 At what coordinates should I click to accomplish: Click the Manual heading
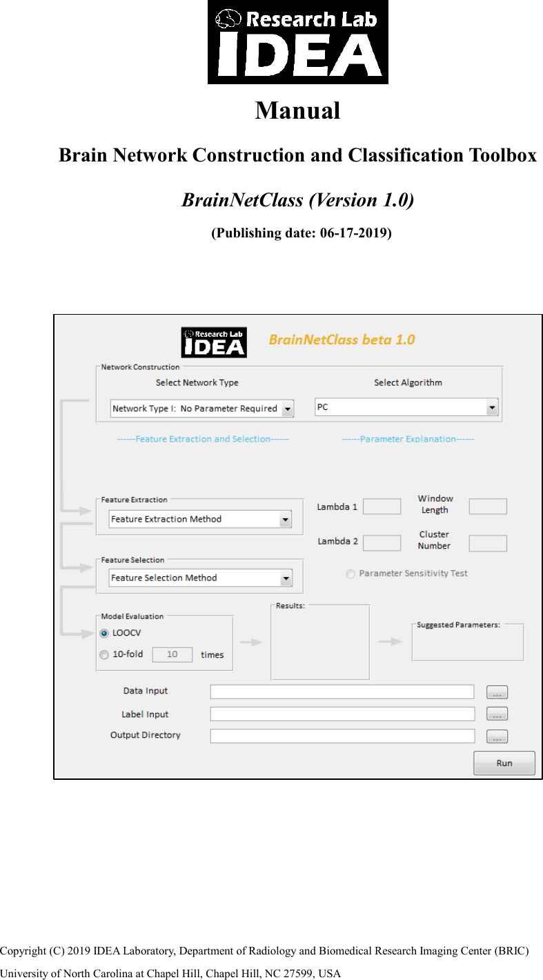point(298,110)
